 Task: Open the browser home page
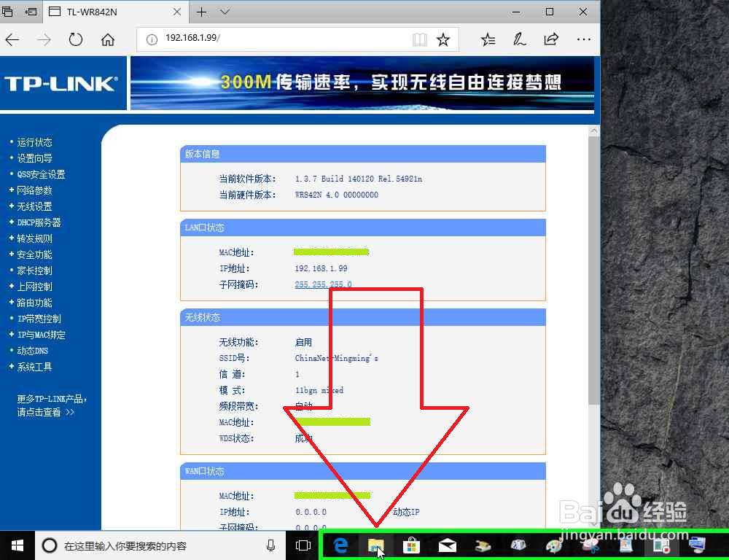tap(108, 40)
